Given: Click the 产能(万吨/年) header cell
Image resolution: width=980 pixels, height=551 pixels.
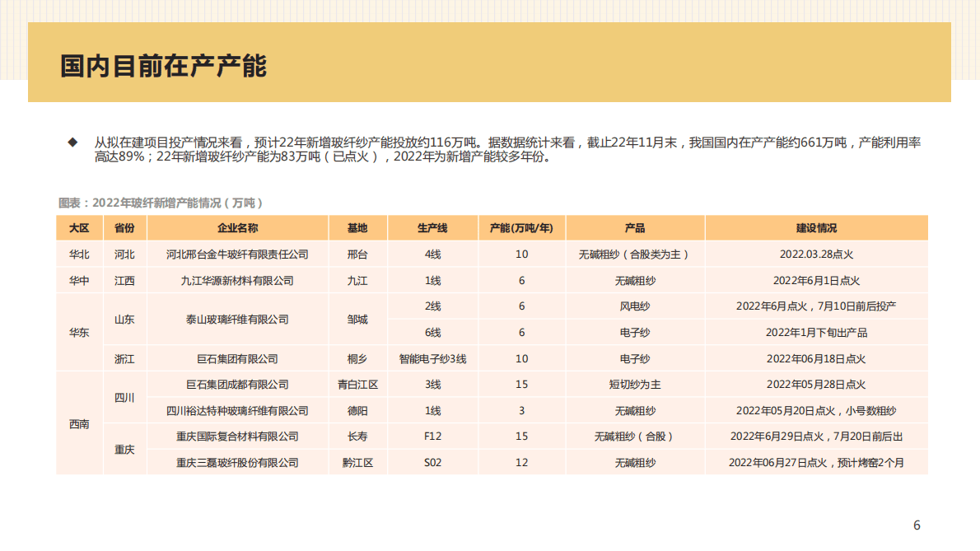Looking at the screenshot, I should coord(520,228).
